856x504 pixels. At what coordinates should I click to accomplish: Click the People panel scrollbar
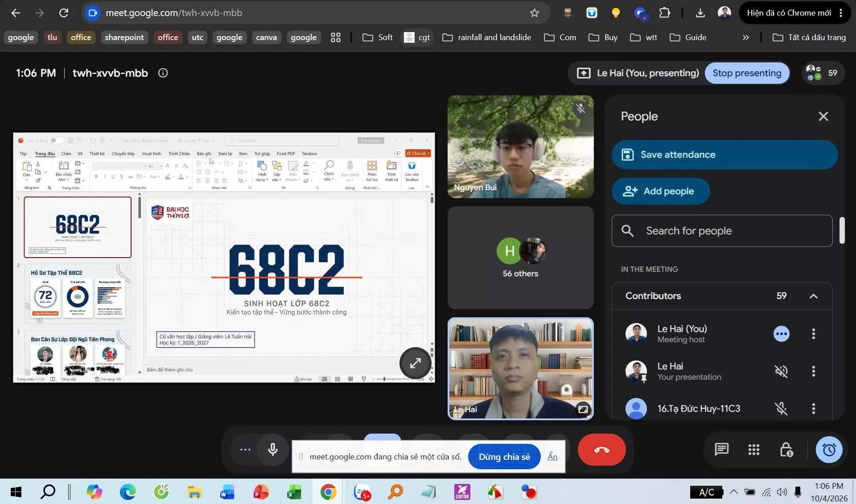(842, 230)
